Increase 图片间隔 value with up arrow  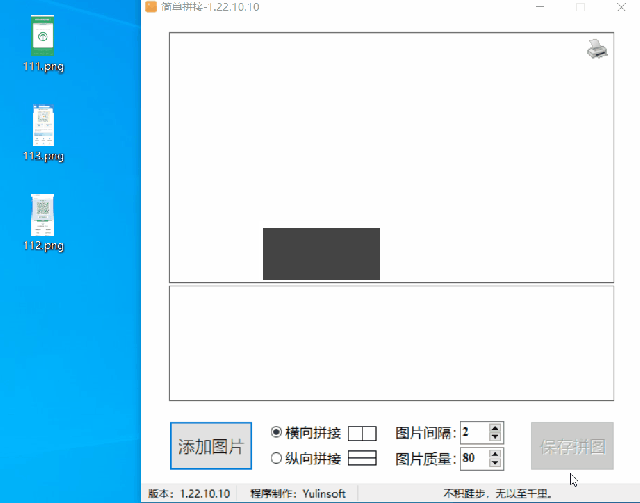pyautogui.click(x=495, y=428)
